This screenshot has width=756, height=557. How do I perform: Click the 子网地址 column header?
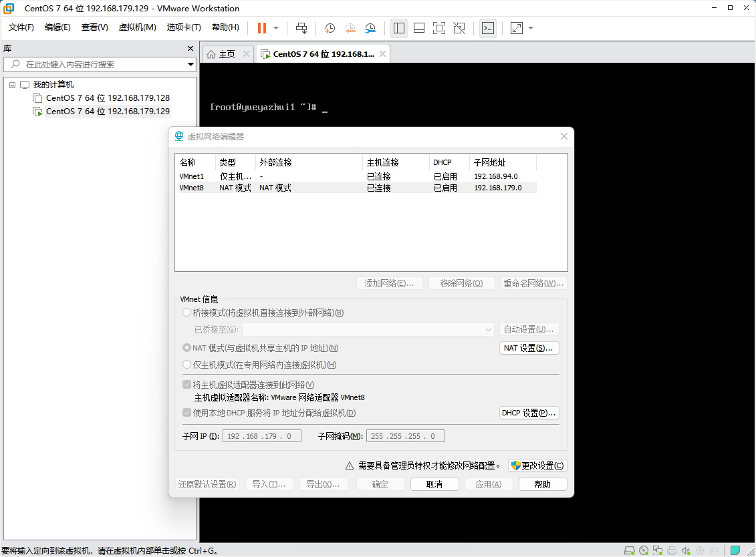click(x=503, y=162)
